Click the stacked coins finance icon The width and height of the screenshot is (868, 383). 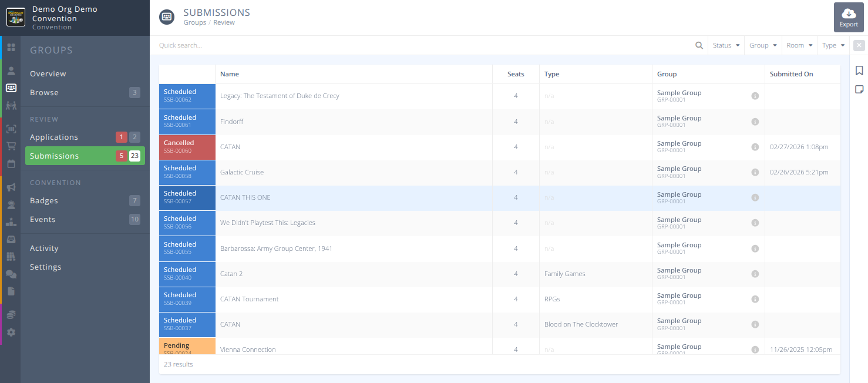point(11,315)
